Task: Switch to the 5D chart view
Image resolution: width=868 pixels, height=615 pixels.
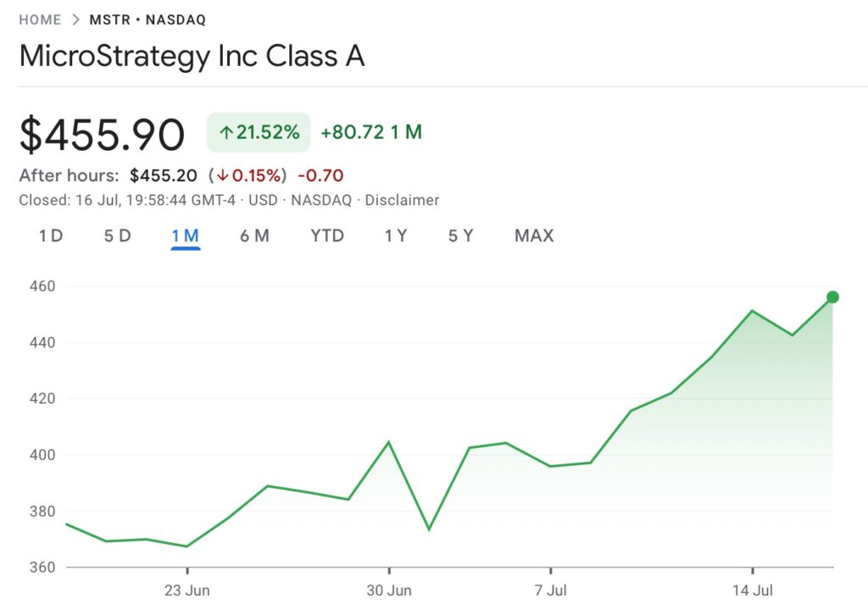Action: coord(117,236)
